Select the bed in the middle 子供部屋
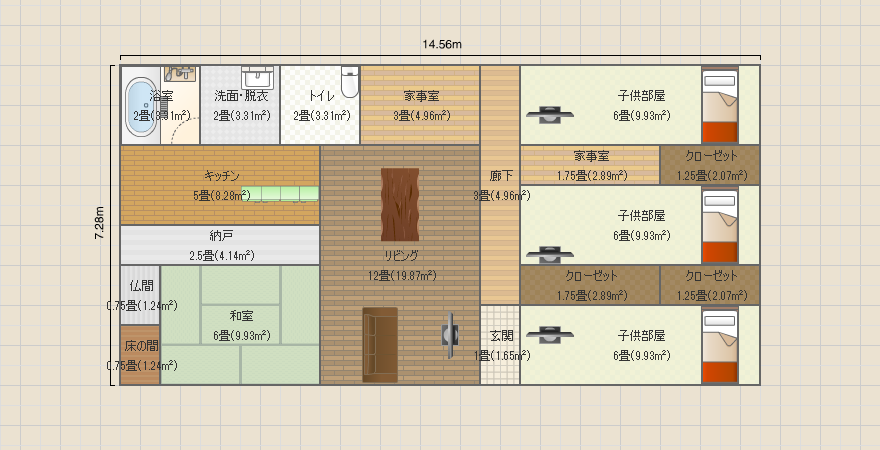The image size is (880, 450). 719,225
